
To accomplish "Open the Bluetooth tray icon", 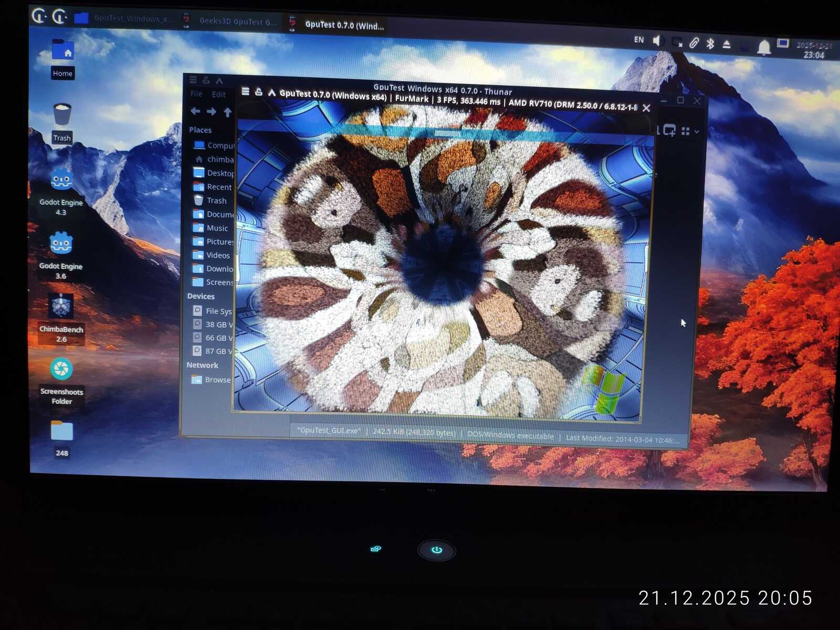I will click(x=710, y=44).
